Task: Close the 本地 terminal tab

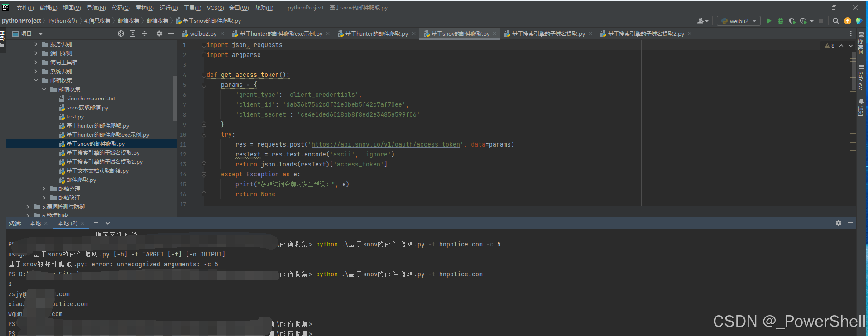Action: click(x=46, y=223)
